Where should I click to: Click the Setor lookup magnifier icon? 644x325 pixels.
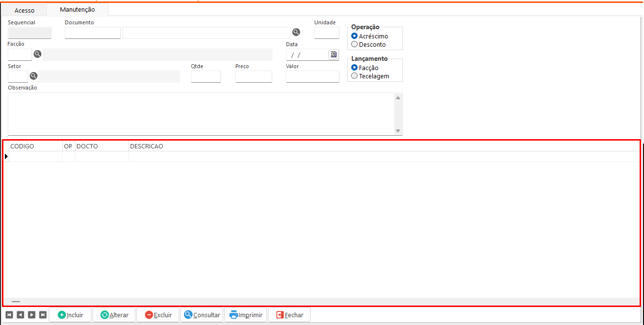34,76
